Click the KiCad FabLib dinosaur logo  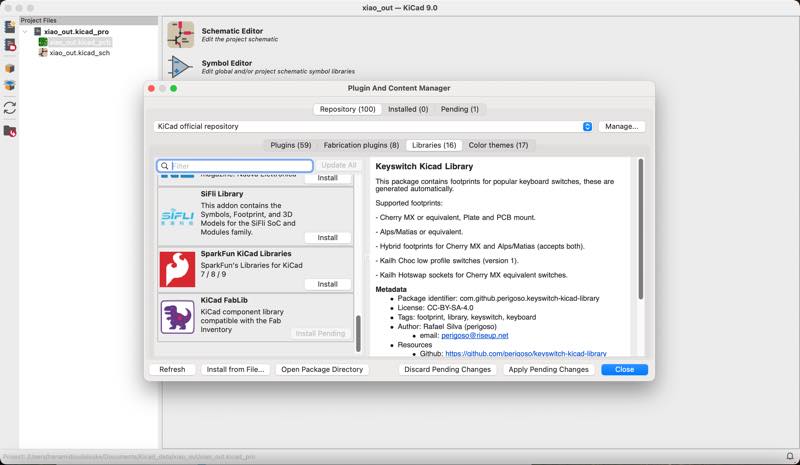point(177,317)
